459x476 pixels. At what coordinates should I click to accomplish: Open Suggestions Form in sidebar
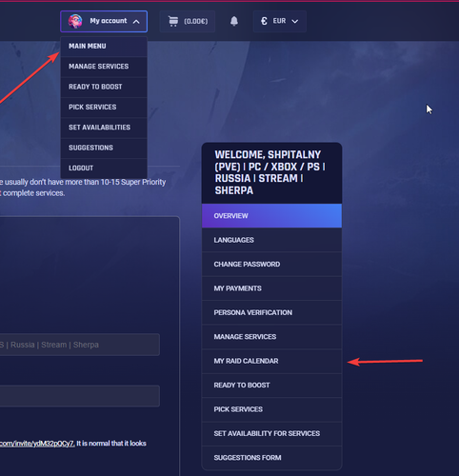pos(271,458)
